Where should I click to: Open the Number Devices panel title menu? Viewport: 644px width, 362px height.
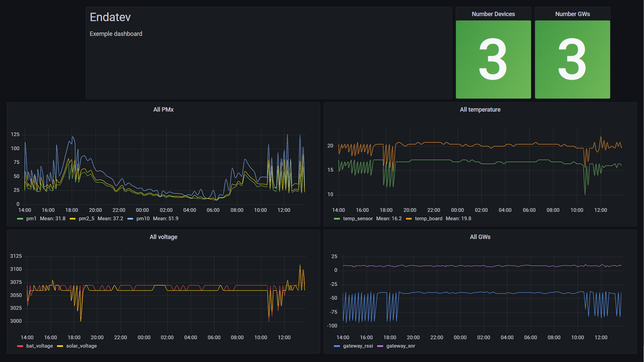pos(493,14)
